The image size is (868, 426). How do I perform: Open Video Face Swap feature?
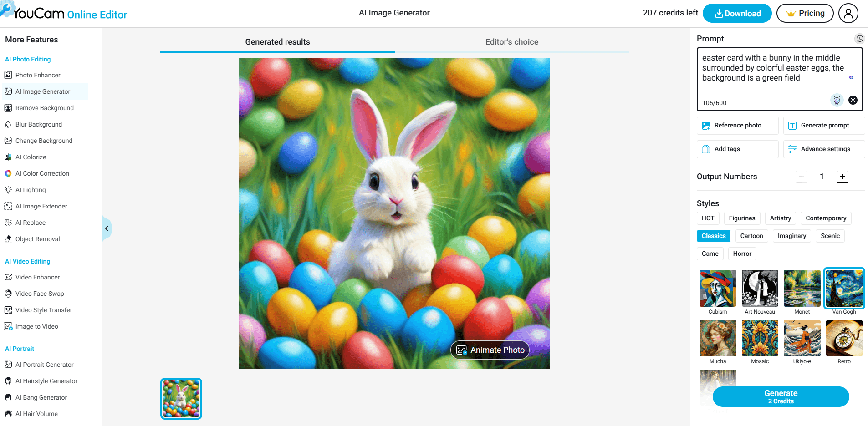pos(40,294)
